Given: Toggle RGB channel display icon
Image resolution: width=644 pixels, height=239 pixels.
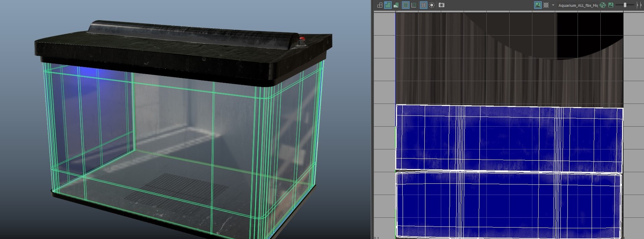Looking at the screenshot, I should click(x=603, y=5).
